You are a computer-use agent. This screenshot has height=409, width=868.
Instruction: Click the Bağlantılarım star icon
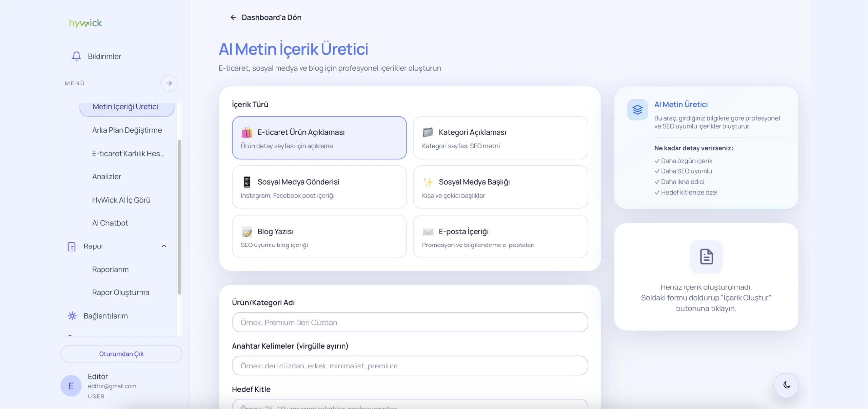(x=72, y=316)
